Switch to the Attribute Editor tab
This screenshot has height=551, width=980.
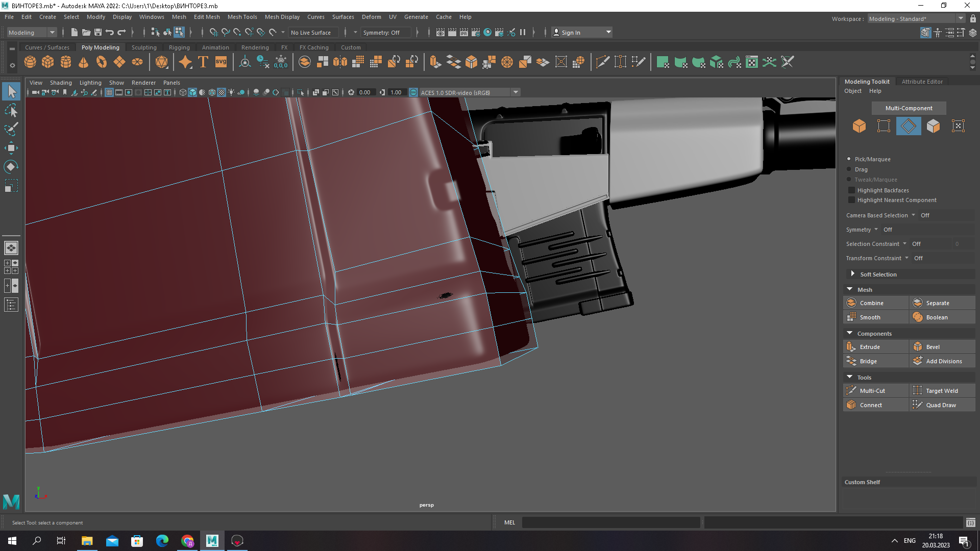pos(922,82)
